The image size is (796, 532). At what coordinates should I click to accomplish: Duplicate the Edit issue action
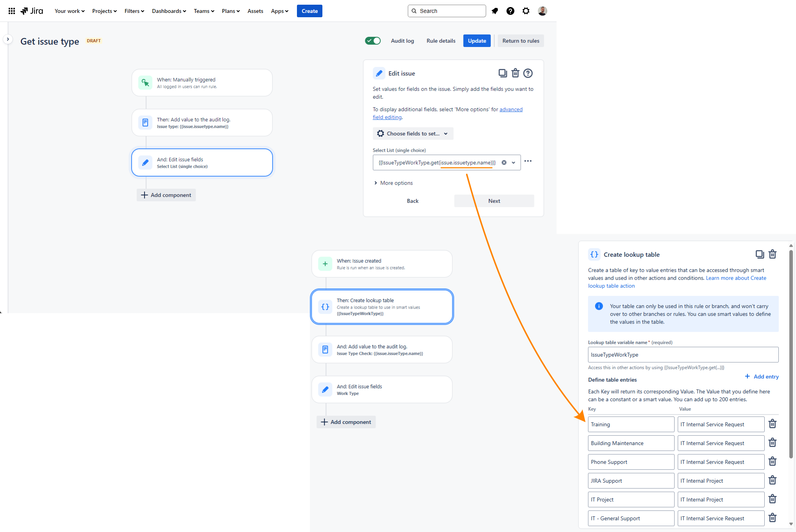(503, 73)
